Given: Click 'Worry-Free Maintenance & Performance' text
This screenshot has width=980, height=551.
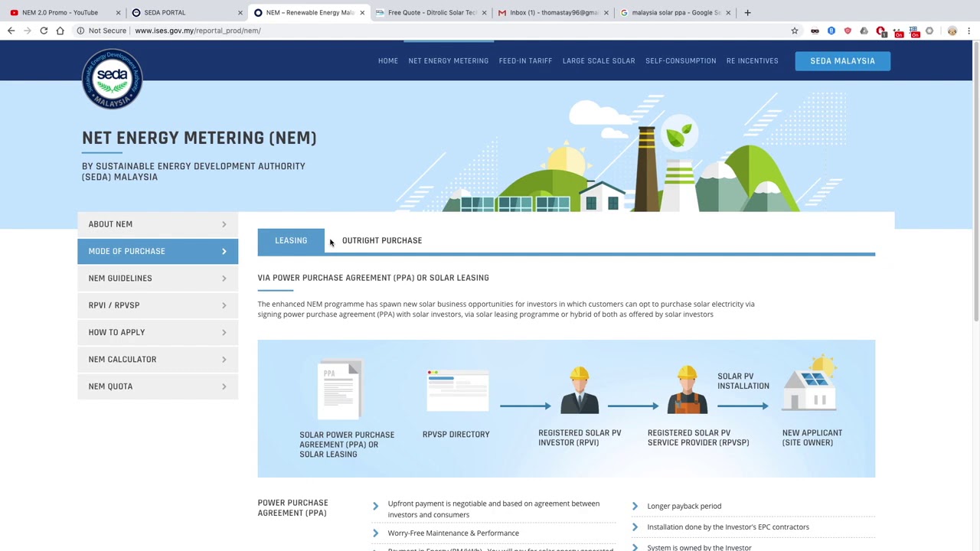Looking at the screenshot, I should [453, 533].
